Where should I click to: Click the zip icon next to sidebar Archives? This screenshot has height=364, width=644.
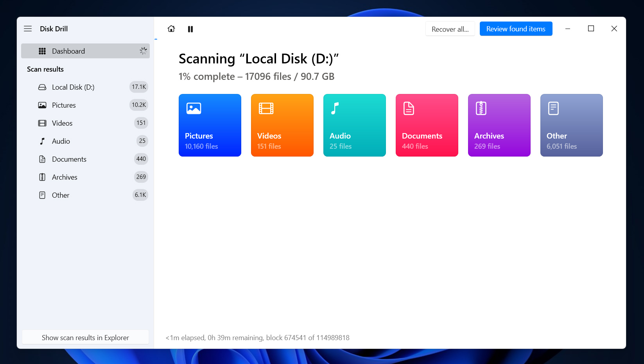pos(42,177)
